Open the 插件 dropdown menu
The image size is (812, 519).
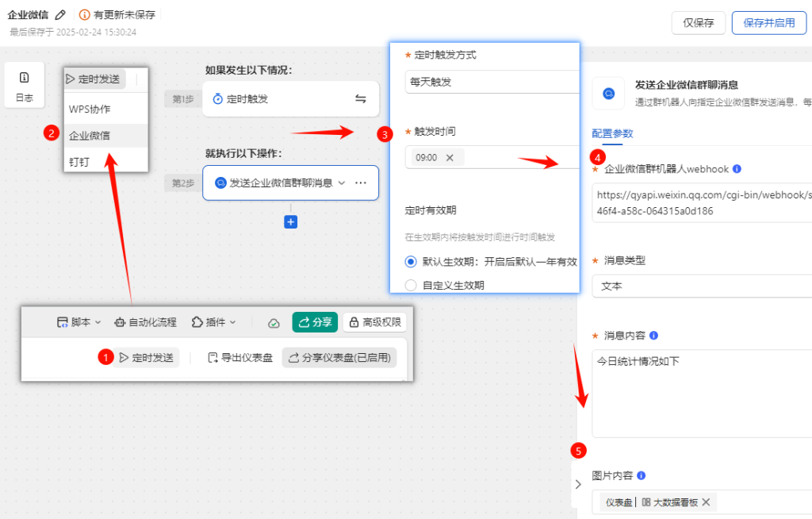coord(213,322)
